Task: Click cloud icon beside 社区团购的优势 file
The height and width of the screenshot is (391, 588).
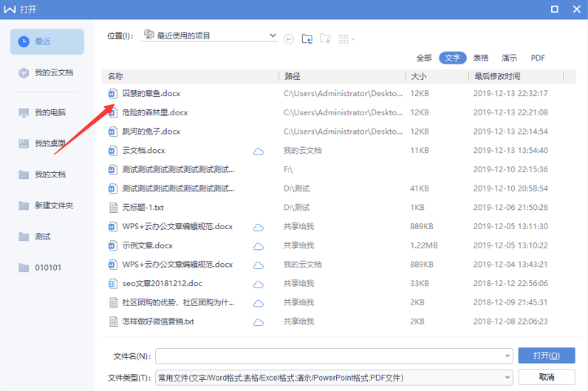Action: click(x=259, y=304)
